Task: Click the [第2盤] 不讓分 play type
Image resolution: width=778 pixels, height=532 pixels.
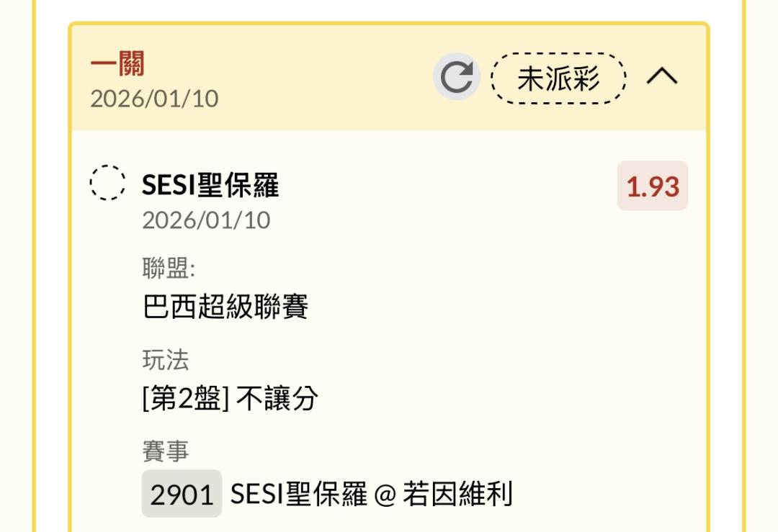Action: point(230,398)
